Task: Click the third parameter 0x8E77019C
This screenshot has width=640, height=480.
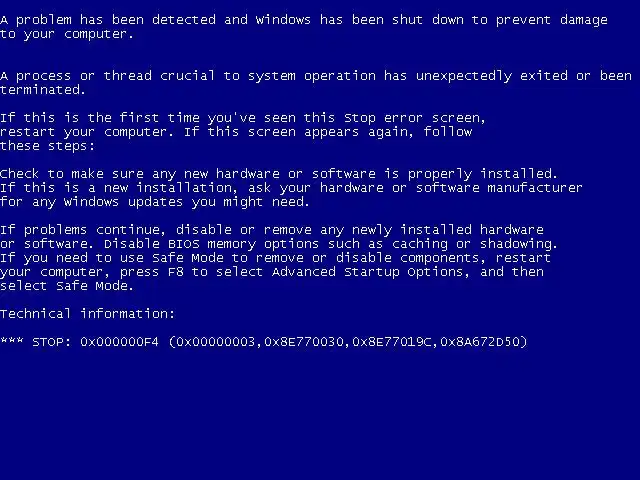Action: (x=392, y=341)
